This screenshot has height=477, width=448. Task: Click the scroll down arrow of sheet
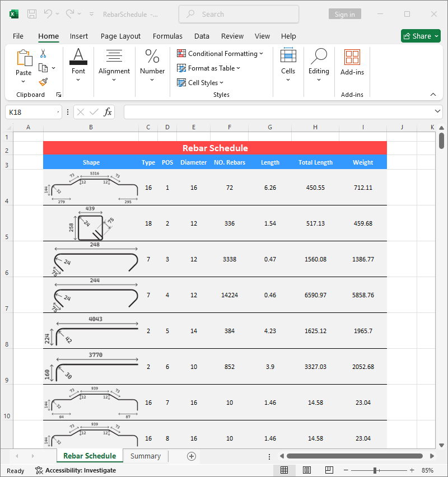click(x=442, y=445)
